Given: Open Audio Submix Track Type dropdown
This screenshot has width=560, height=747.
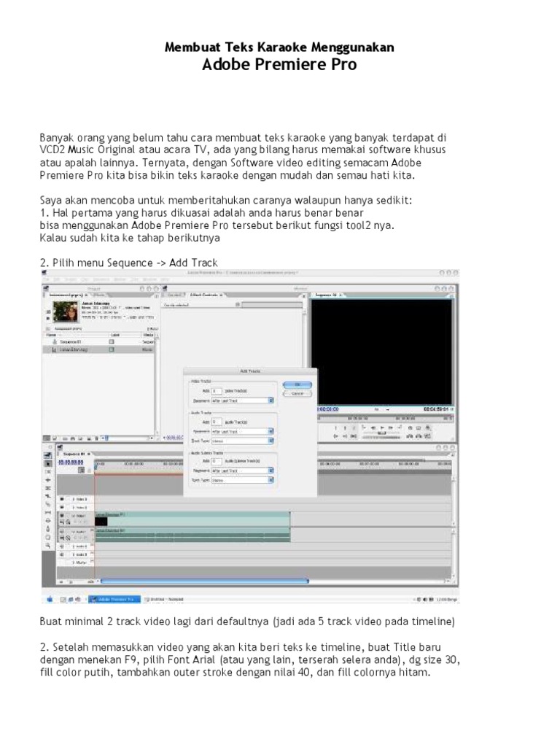Looking at the screenshot, I should click(243, 480).
